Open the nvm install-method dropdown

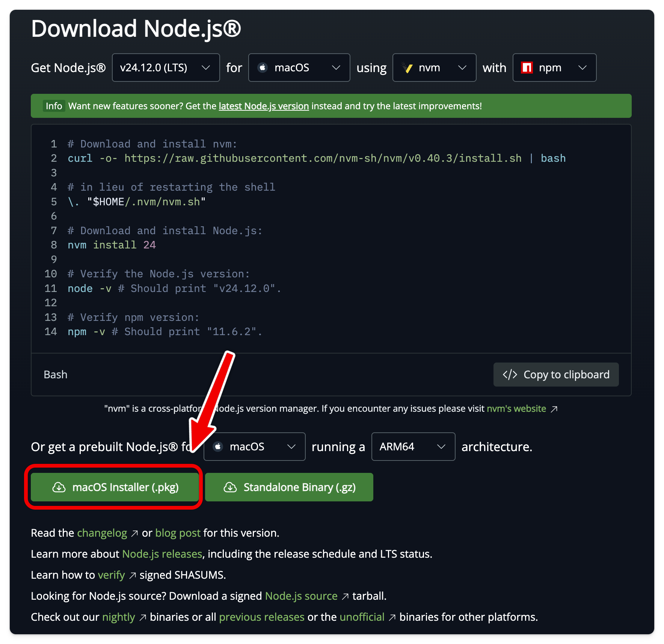point(434,68)
